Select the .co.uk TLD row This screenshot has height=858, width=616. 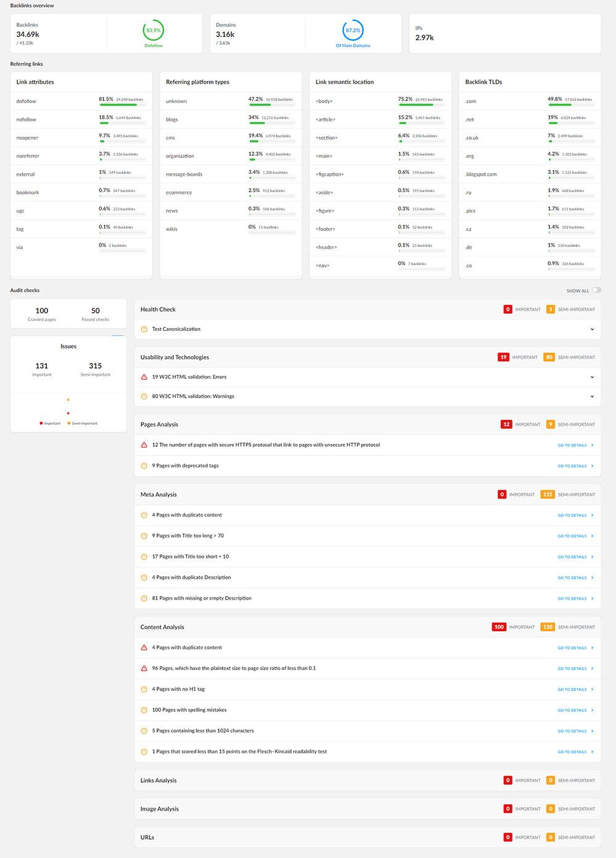click(x=530, y=137)
